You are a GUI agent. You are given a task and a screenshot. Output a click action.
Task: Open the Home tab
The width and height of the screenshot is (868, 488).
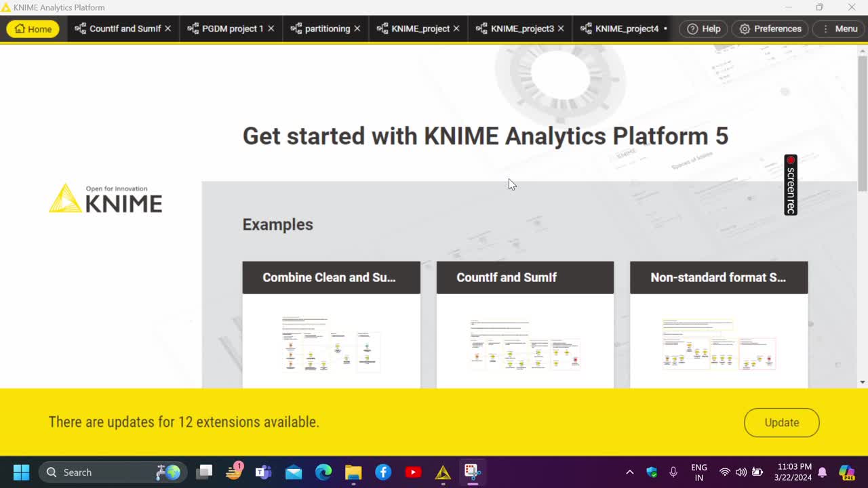tap(33, 28)
